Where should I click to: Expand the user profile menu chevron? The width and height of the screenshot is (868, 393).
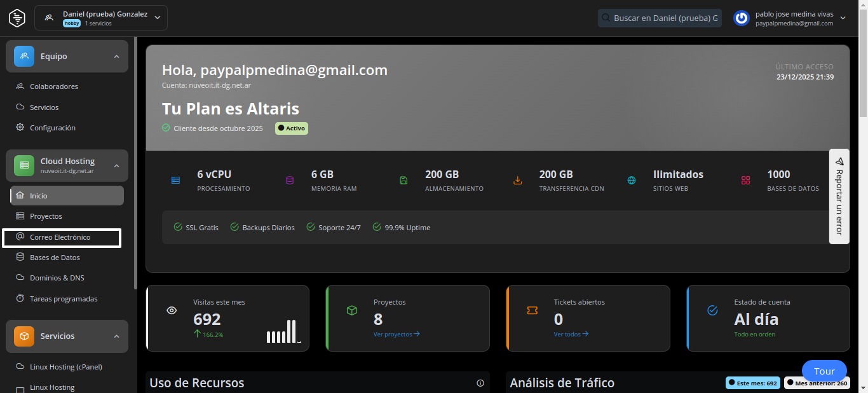point(843,18)
